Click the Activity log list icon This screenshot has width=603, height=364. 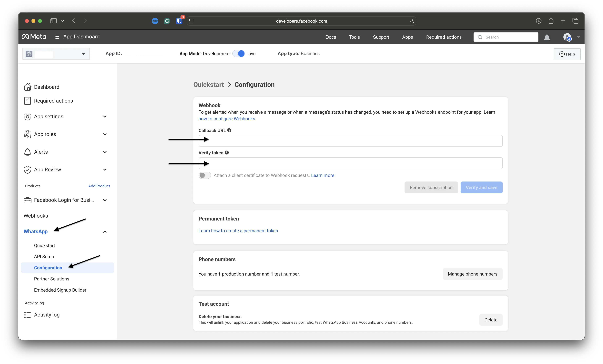point(27,315)
